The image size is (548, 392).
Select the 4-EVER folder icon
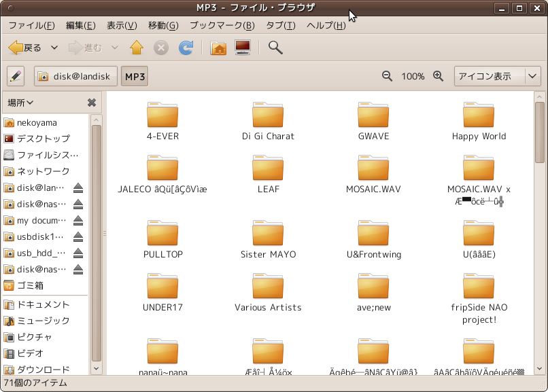(162, 115)
